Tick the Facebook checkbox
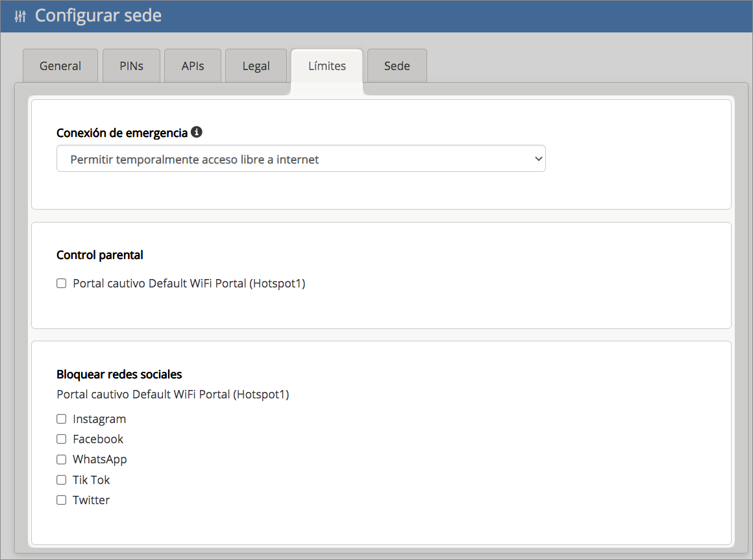 62,439
